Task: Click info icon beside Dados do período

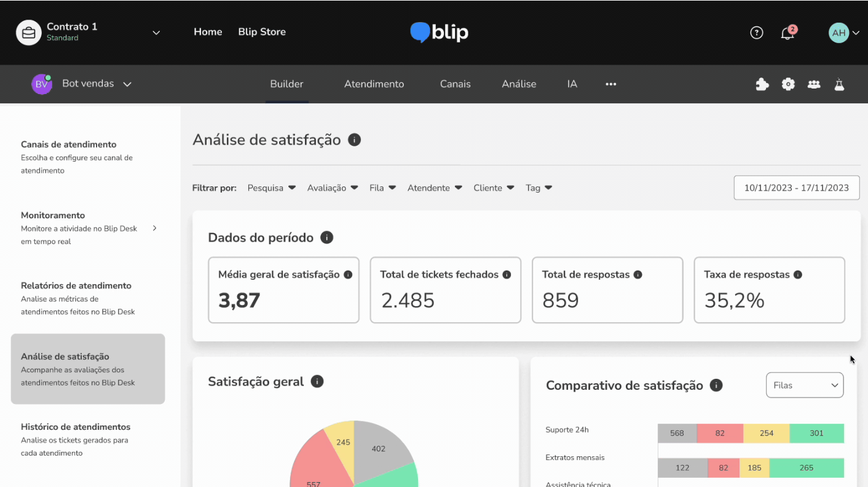Action: (x=327, y=237)
